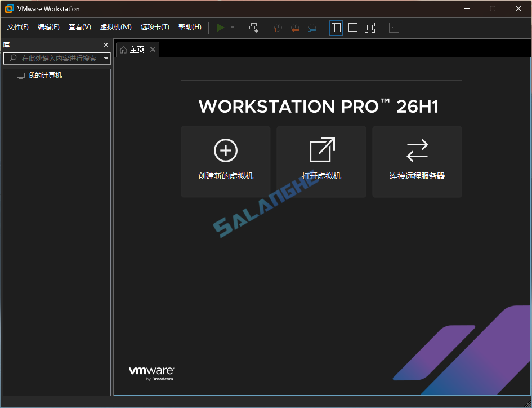Image resolution: width=532 pixels, height=408 pixels.
Task: Open the snapshot manager wrench icon
Action: click(x=312, y=28)
